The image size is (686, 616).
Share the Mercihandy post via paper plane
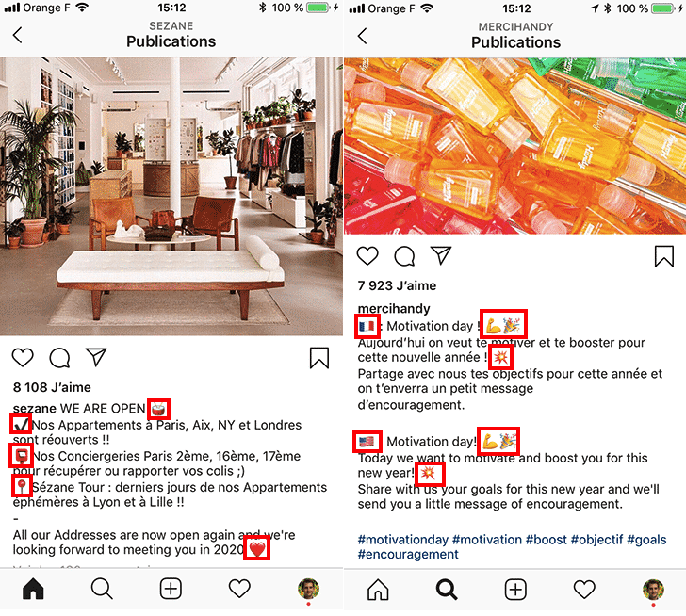click(441, 255)
